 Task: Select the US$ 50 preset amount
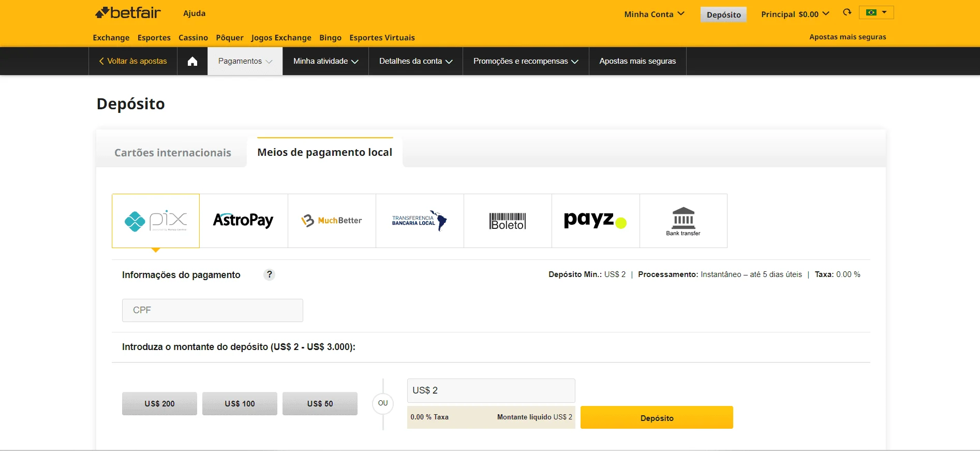click(320, 403)
